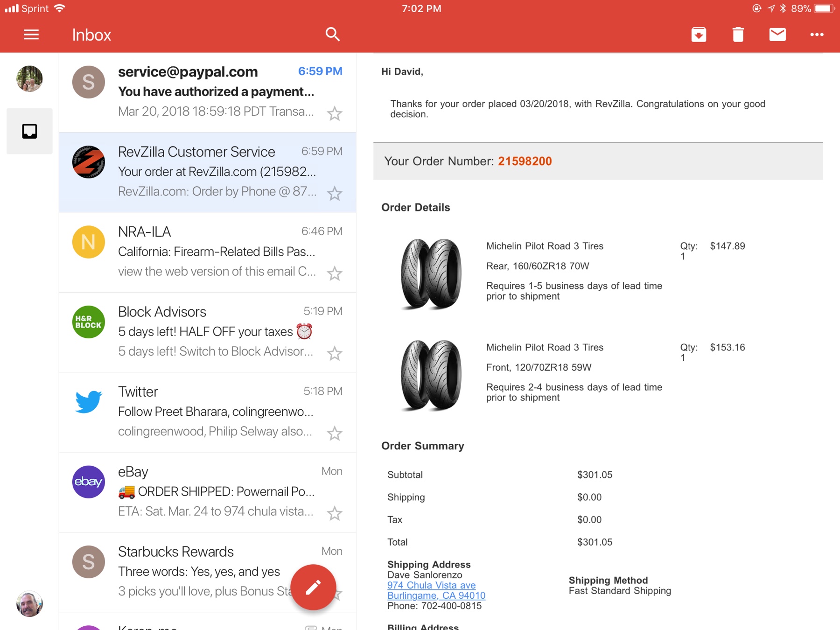840x630 pixels.
Task: Open the Block Advisors HALF OFF taxes email
Action: 208,332
